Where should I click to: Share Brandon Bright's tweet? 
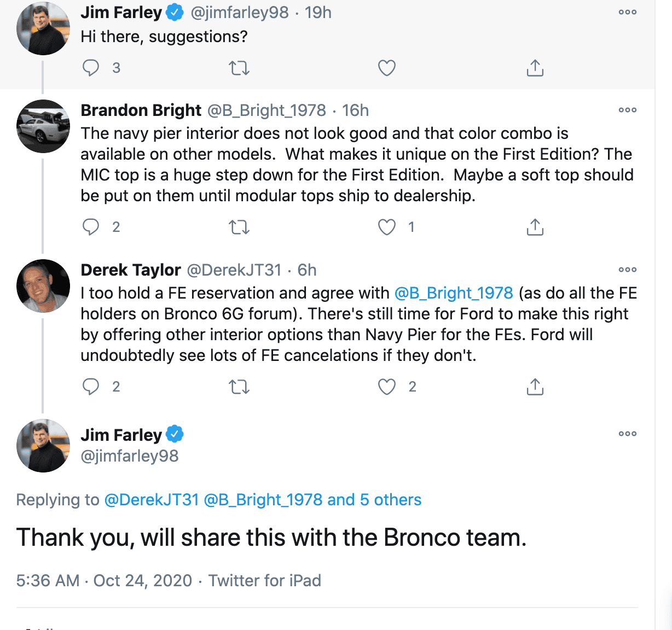point(535,227)
